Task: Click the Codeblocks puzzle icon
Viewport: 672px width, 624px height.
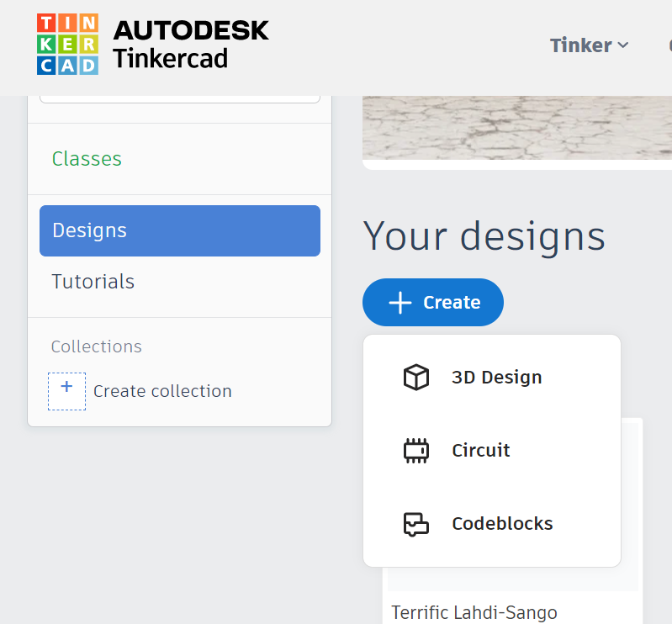Action: (x=416, y=524)
